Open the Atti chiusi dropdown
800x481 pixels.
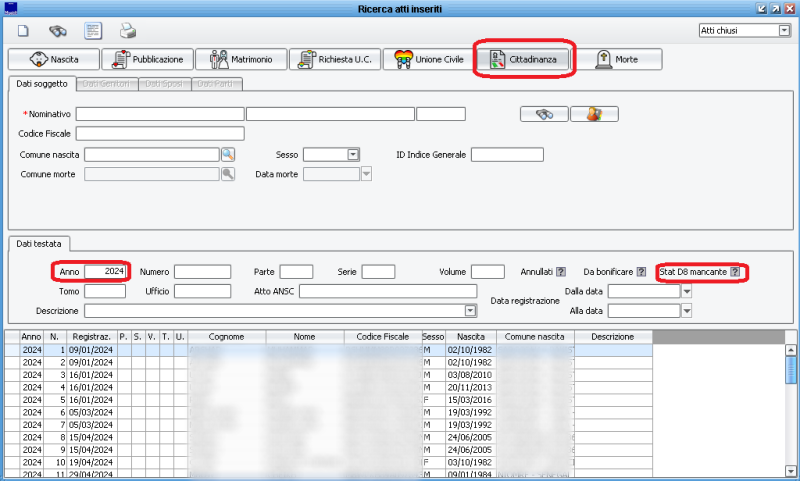click(x=783, y=30)
